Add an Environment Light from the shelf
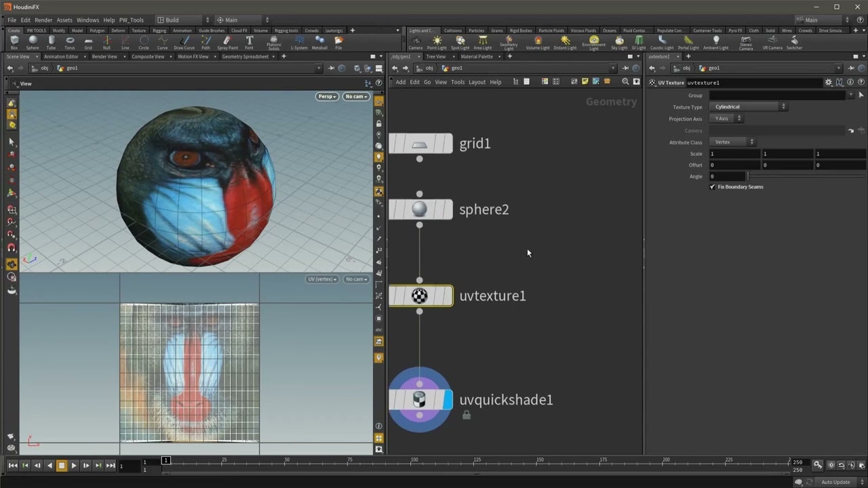This screenshot has height=488, width=868. click(593, 43)
